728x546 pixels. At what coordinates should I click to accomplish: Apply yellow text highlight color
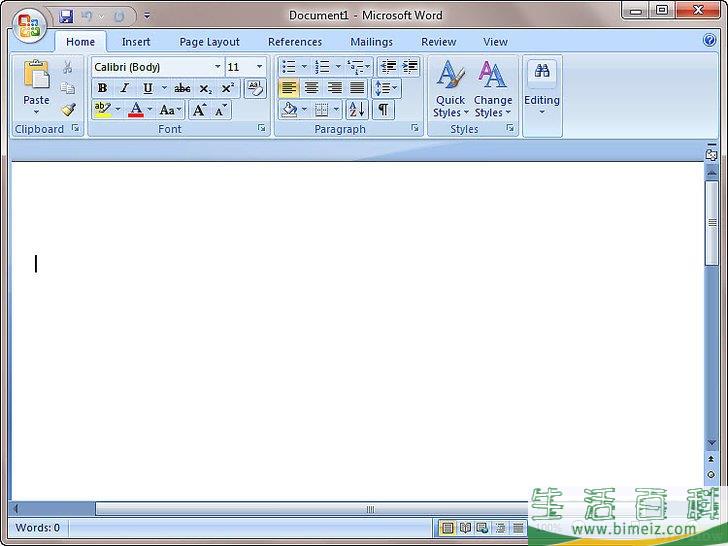(x=102, y=110)
